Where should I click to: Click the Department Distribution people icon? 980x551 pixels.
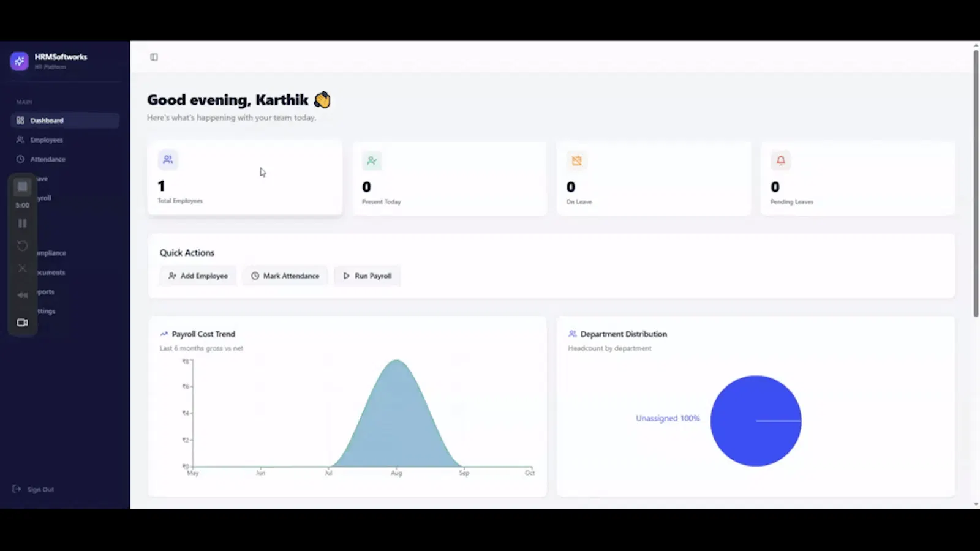point(573,334)
